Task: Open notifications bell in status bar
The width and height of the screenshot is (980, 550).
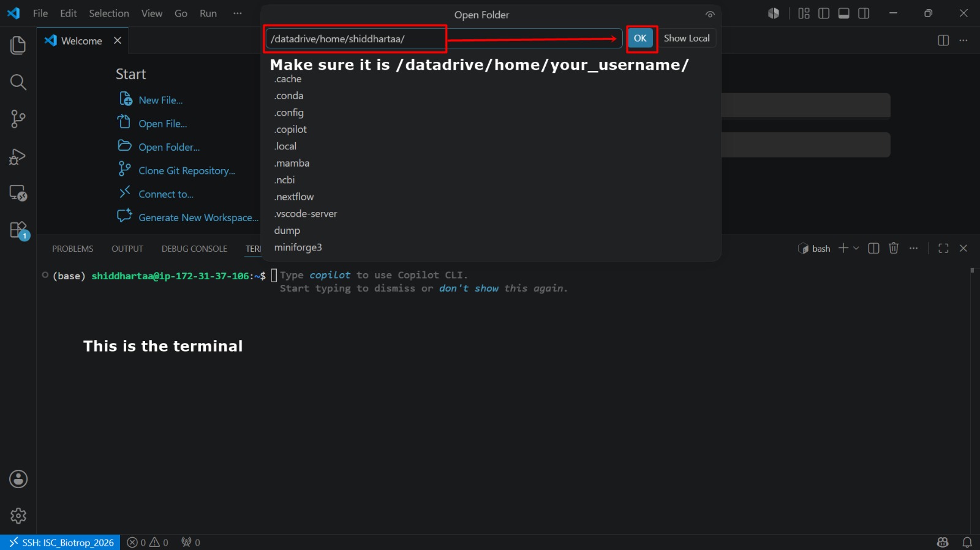Action: [967, 543]
